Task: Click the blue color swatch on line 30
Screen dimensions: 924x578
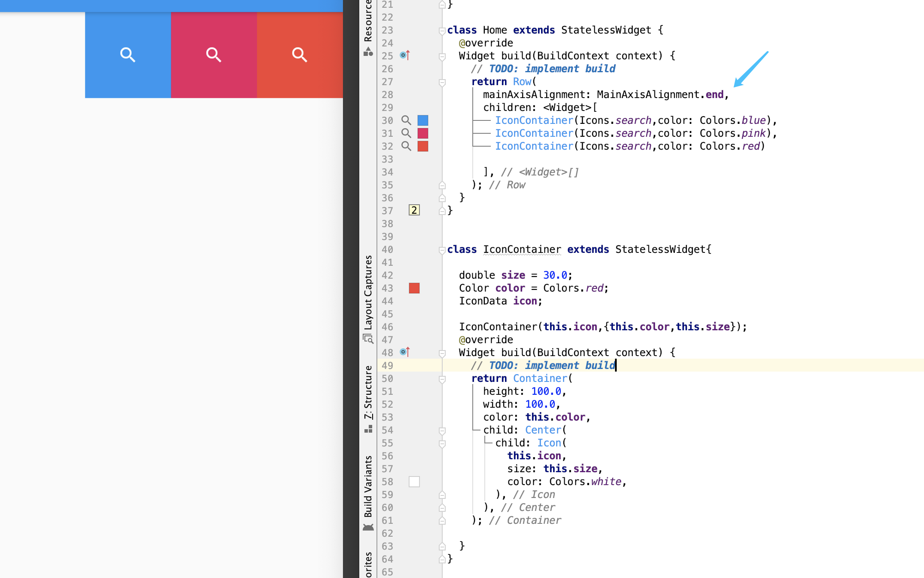Action: pos(423,120)
